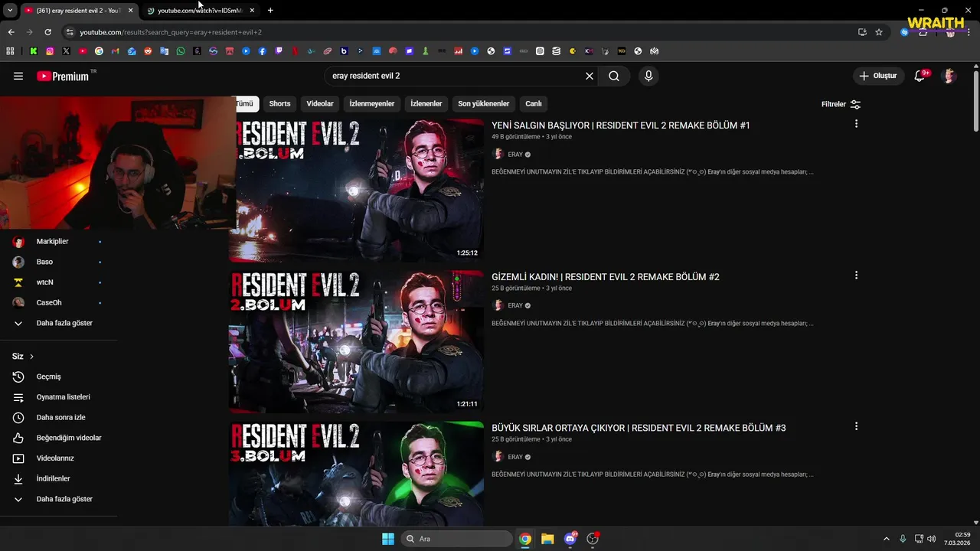Open the WhatsApp bookmark
This screenshot has width=980, height=551.
[x=181, y=51]
